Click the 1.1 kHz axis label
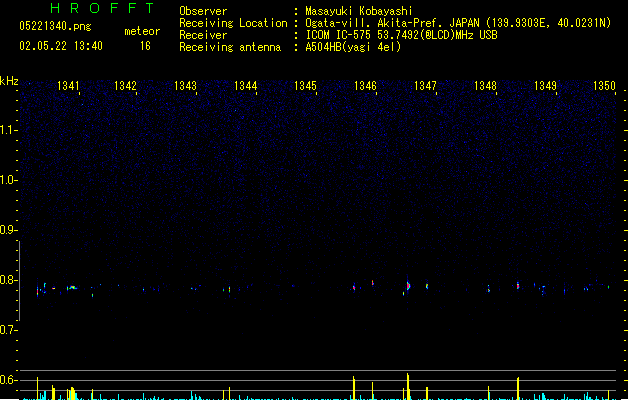Image resolution: width=629 pixels, height=400 pixels. click(8, 130)
